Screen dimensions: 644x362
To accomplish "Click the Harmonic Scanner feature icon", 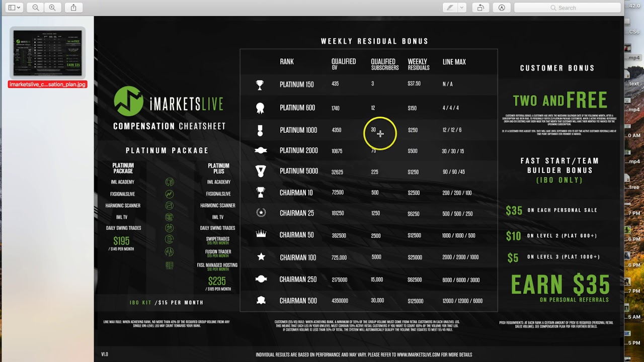I will (170, 206).
